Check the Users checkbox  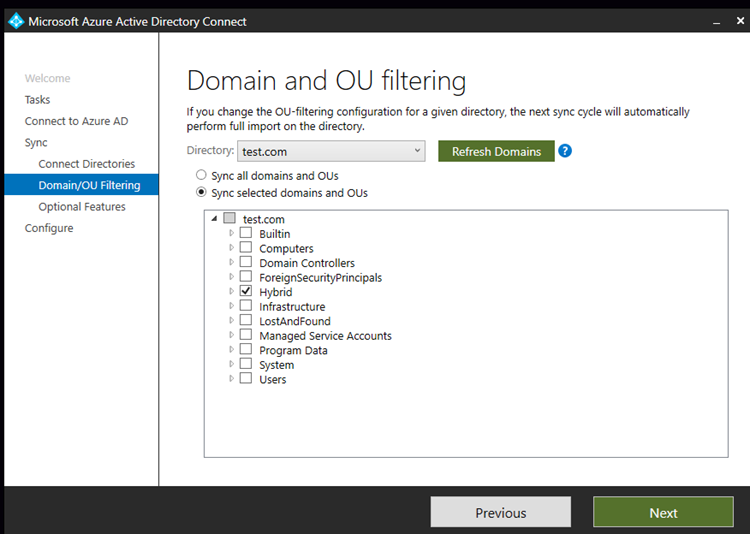coord(246,378)
